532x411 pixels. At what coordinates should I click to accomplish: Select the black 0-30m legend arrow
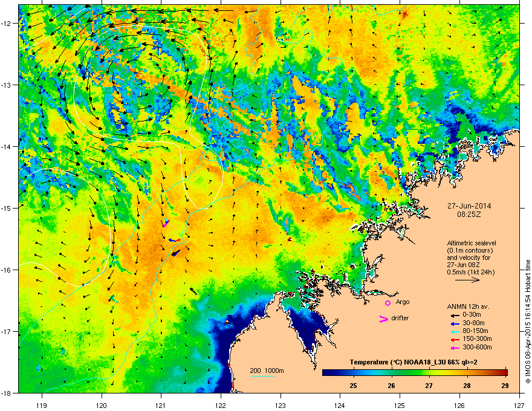(x=454, y=316)
